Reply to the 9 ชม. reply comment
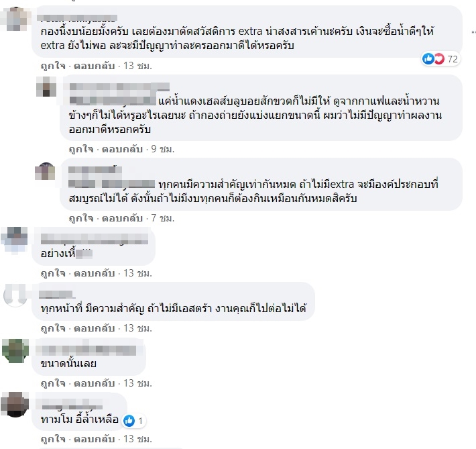This screenshot has height=449, width=476. click(122, 149)
